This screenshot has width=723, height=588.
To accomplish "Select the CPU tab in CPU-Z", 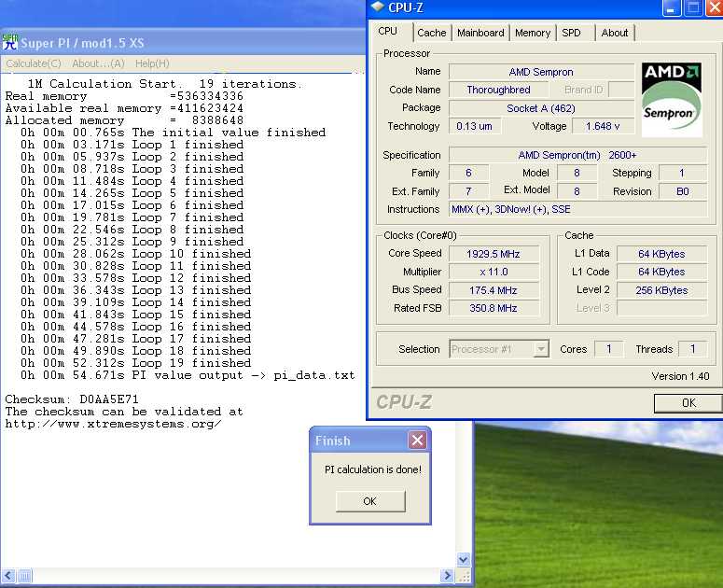I will click(387, 32).
